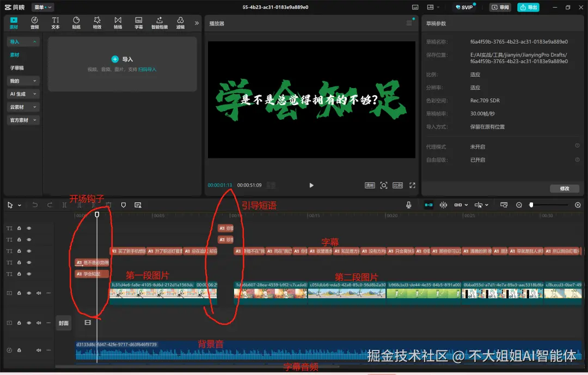The width and height of the screenshot is (588, 375).
Task: Open the player hamburger menu
Action: click(409, 23)
